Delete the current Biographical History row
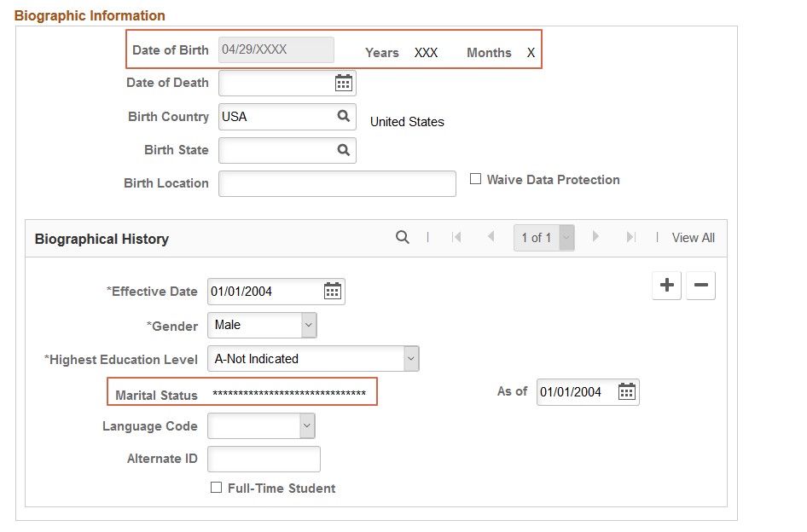 click(700, 286)
